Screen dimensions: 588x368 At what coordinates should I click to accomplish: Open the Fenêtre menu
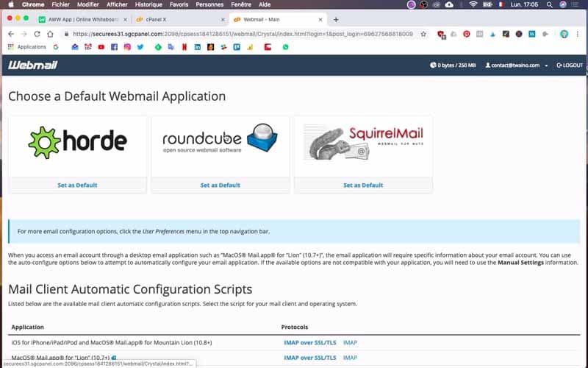coord(241,4)
